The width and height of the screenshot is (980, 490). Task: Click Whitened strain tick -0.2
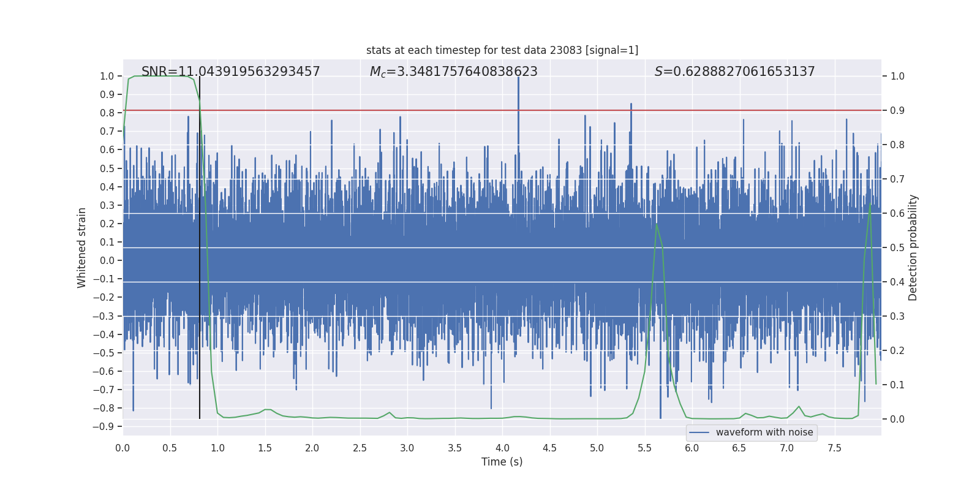pyautogui.click(x=104, y=297)
